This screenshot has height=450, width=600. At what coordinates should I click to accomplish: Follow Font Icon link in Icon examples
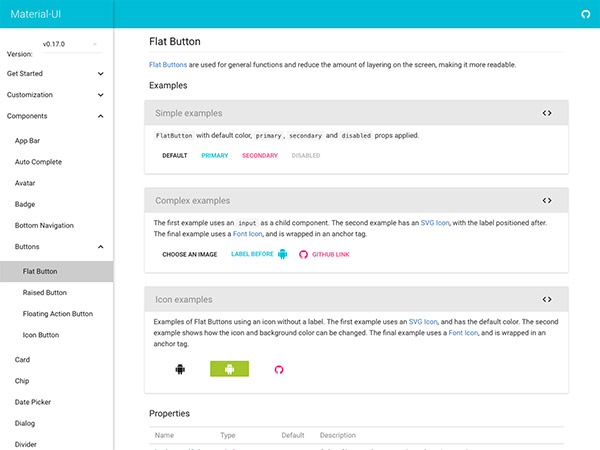463,333
